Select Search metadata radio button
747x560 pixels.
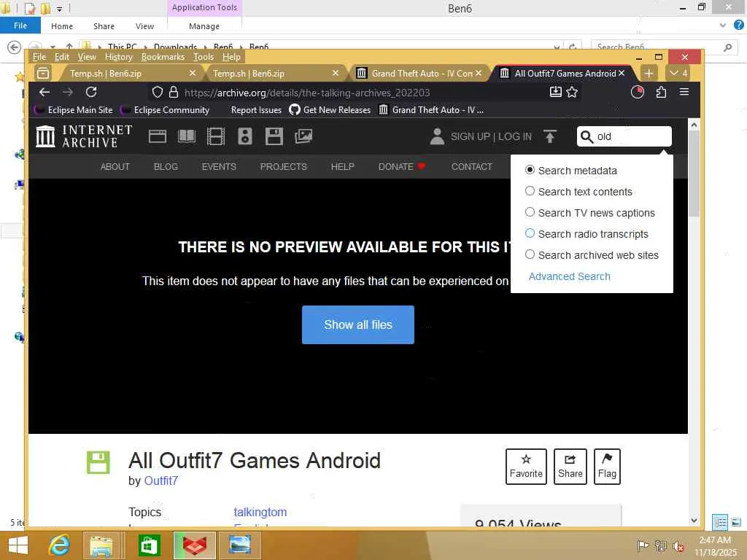pos(530,170)
